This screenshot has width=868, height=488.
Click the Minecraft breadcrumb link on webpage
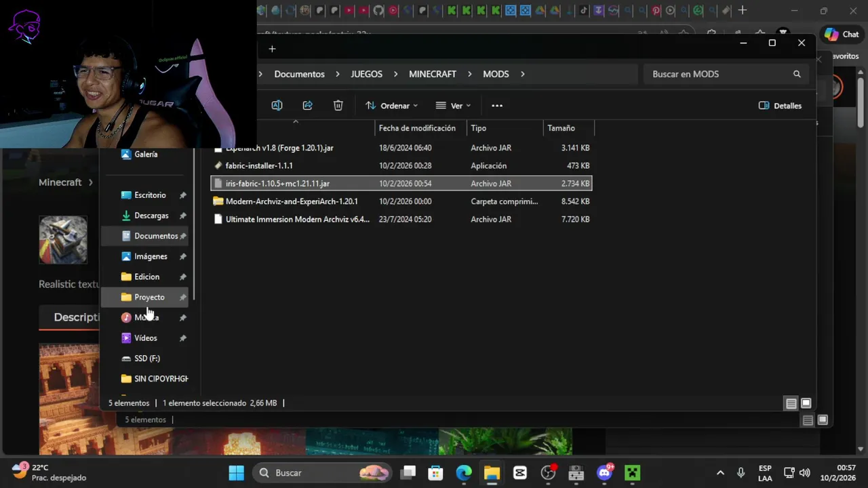point(60,182)
